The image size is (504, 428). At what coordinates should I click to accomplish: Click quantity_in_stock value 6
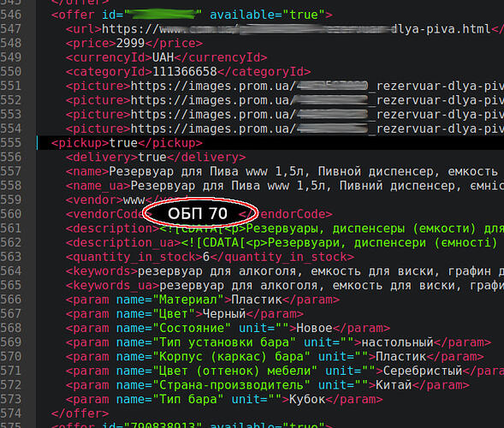206,257
